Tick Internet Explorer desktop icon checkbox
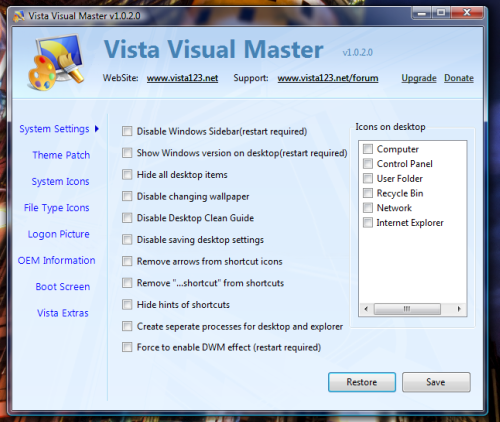 368,222
